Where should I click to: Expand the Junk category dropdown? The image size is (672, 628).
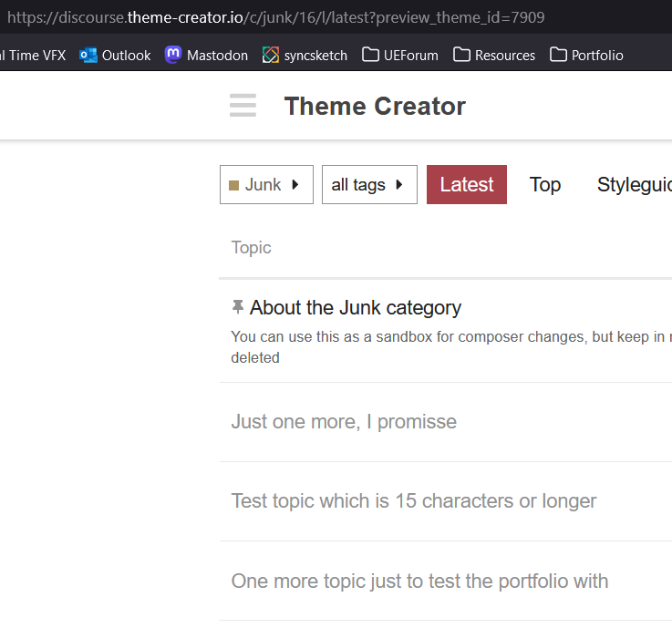pyautogui.click(x=266, y=185)
